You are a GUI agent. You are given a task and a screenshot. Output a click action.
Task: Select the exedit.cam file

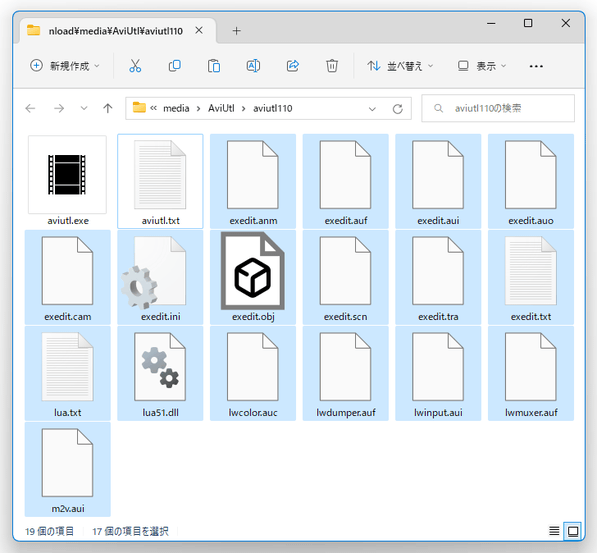point(67,277)
